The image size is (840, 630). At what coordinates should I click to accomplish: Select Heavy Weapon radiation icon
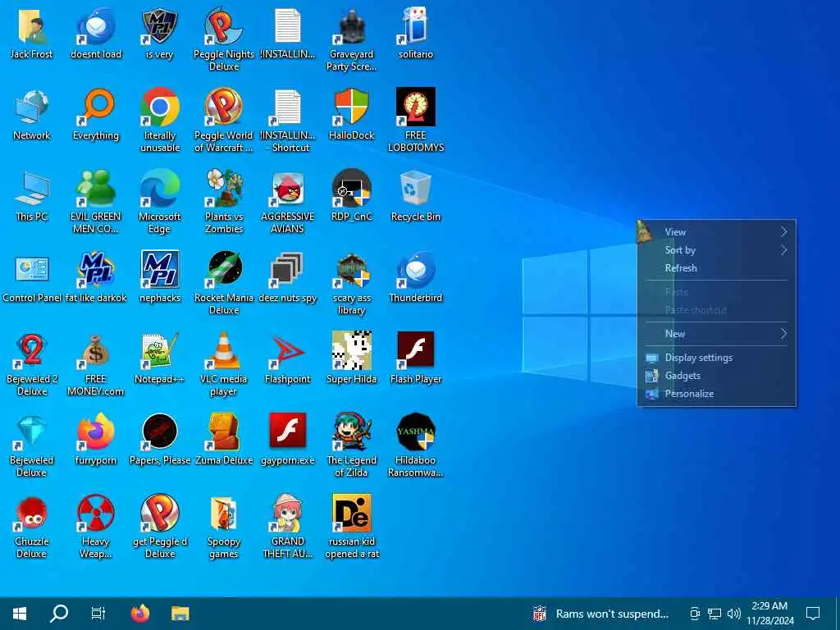coord(96,514)
